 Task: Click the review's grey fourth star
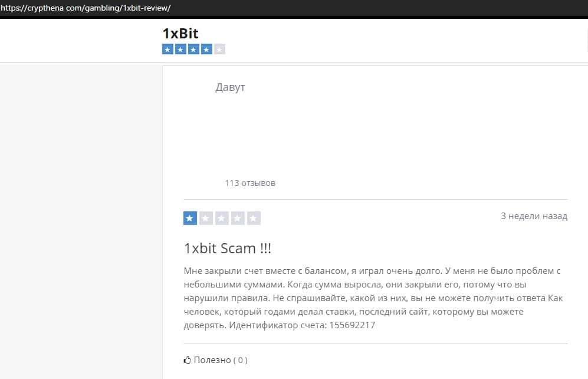coord(237,218)
